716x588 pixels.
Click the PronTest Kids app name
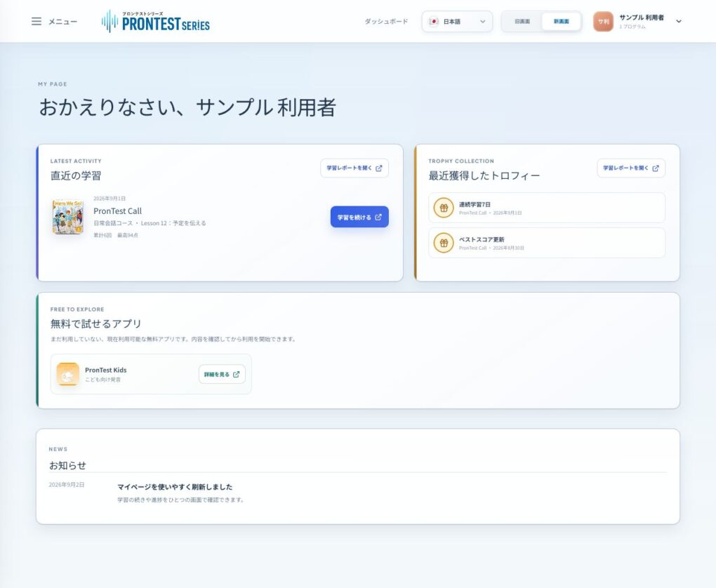pyautogui.click(x=105, y=370)
